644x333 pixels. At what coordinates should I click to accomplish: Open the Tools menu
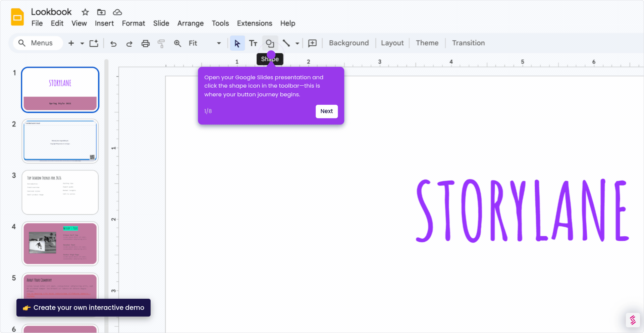coord(220,23)
